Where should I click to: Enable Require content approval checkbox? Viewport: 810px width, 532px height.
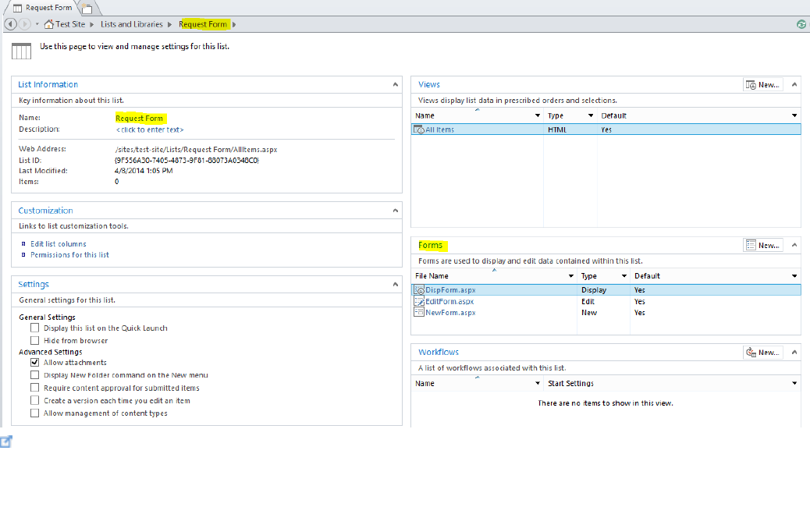click(34, 388)
